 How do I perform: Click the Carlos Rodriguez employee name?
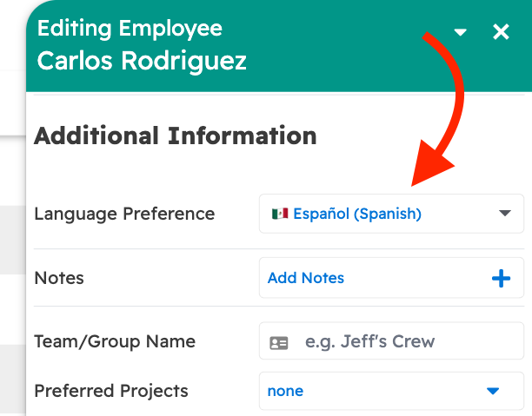coord(142,61)
